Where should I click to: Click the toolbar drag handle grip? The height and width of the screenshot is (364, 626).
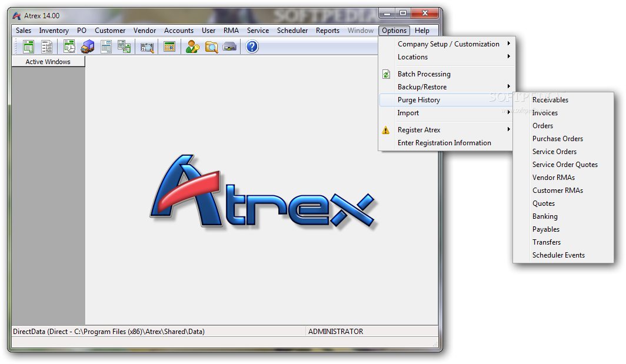[x=16, y=46]
